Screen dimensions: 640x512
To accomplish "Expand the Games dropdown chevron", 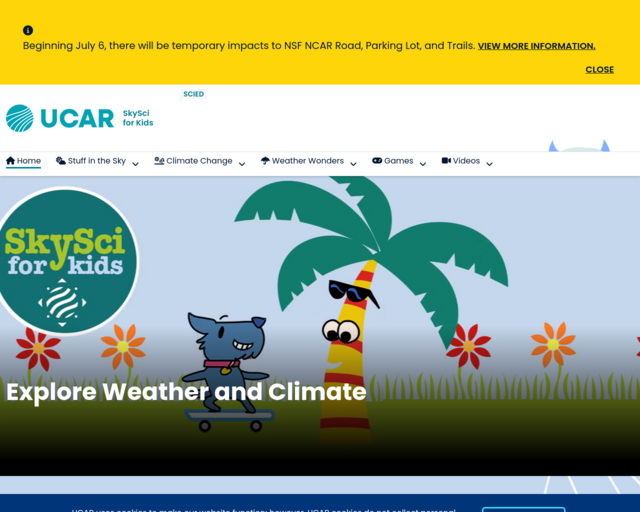I will tap(423, 164).
